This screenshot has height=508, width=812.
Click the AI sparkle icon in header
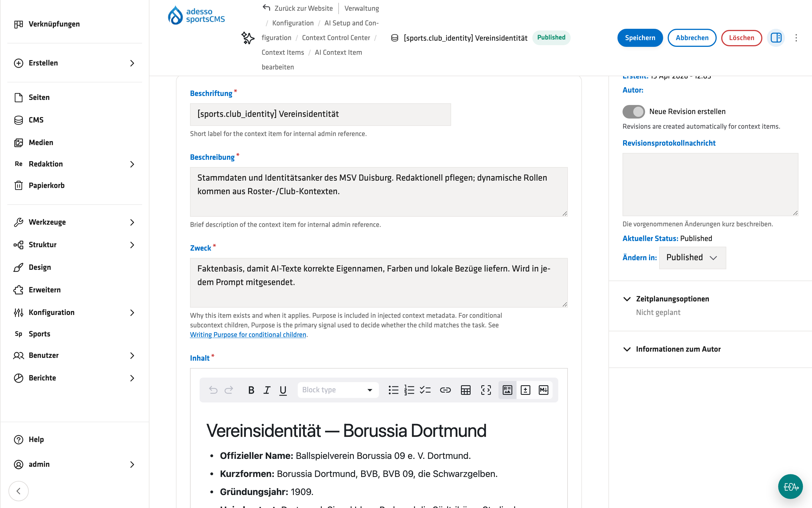click(x=248, y=38)
